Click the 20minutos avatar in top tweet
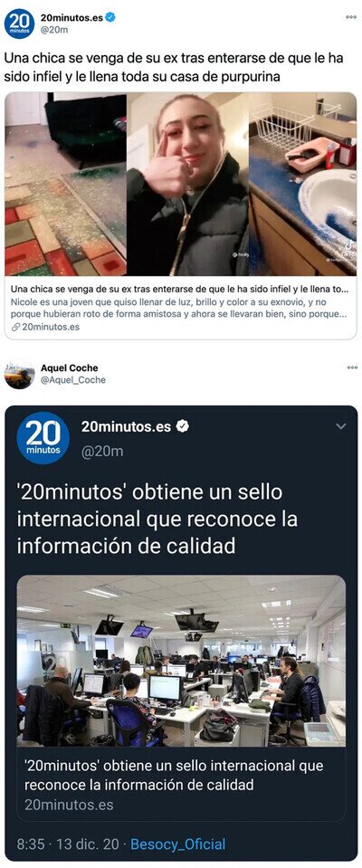The image size is (362, 868). tap(19, 24)
